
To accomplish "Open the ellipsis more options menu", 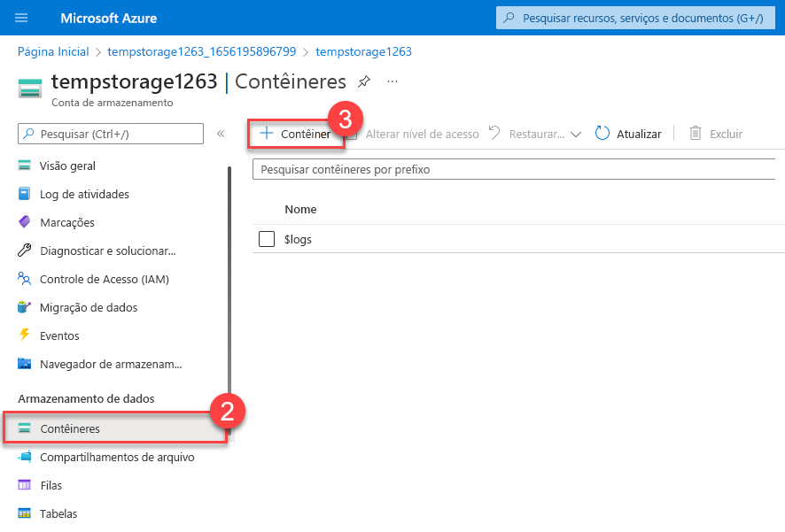I will tap(392, 81).
